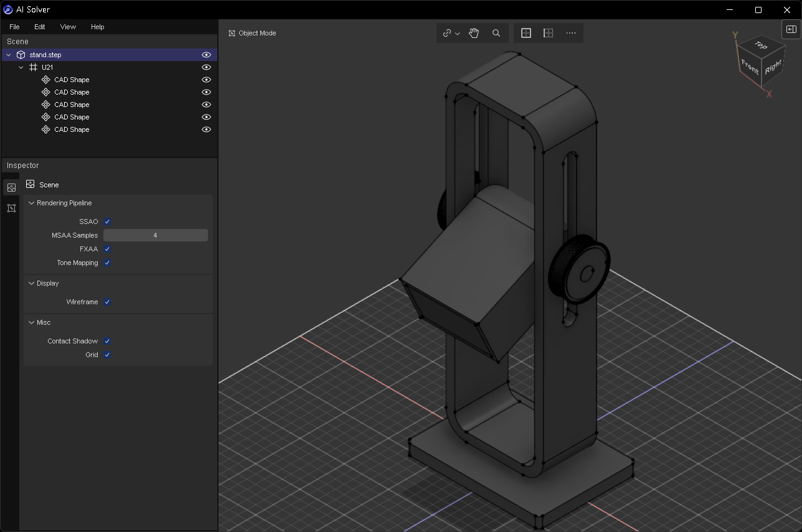Screen dimensions: 802x532
Task: Activate the zoom magnifier tool
Action: click(x=496, y=33)
